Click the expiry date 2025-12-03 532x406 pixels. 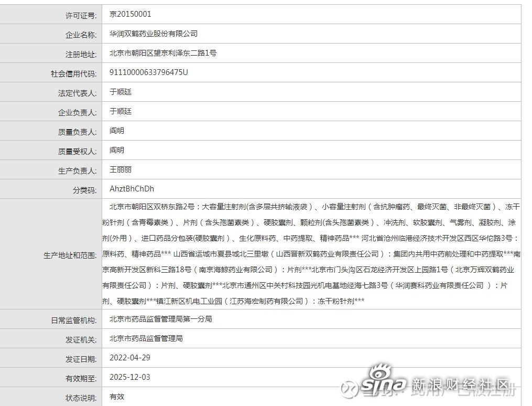point(130,377)
